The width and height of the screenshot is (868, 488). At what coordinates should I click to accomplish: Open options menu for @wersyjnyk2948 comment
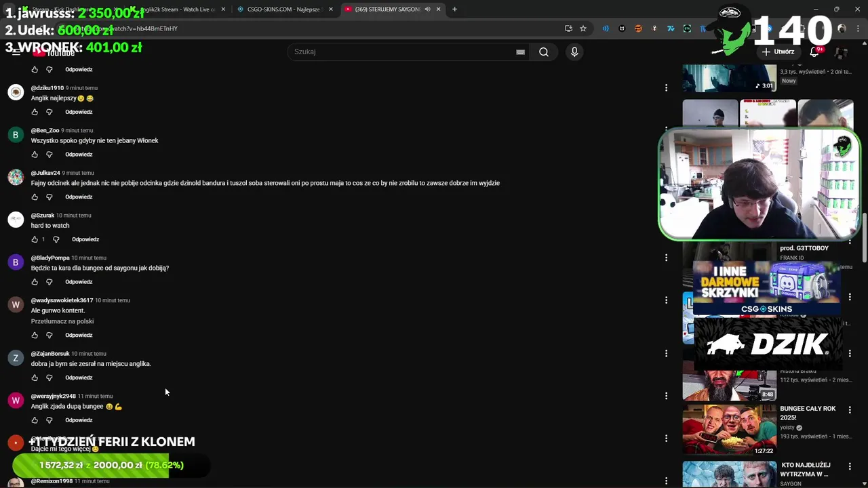pos(666,396)
